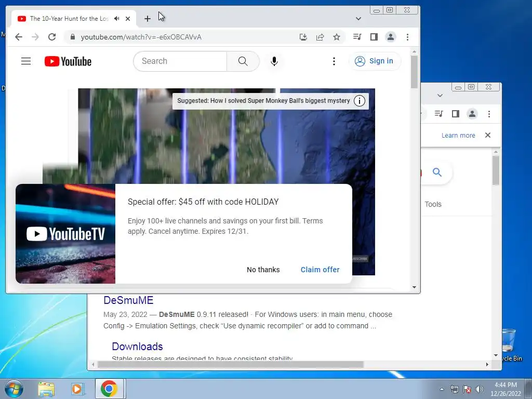The width and height of the screenshot is (532, 399).
Task: Click Claim offer button
Action: (320, 270)
